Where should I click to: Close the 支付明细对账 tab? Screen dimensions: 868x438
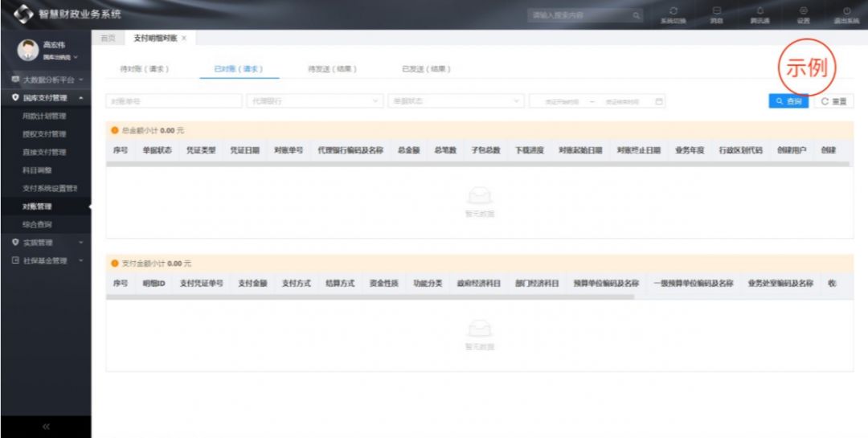[x=184, y=39]
